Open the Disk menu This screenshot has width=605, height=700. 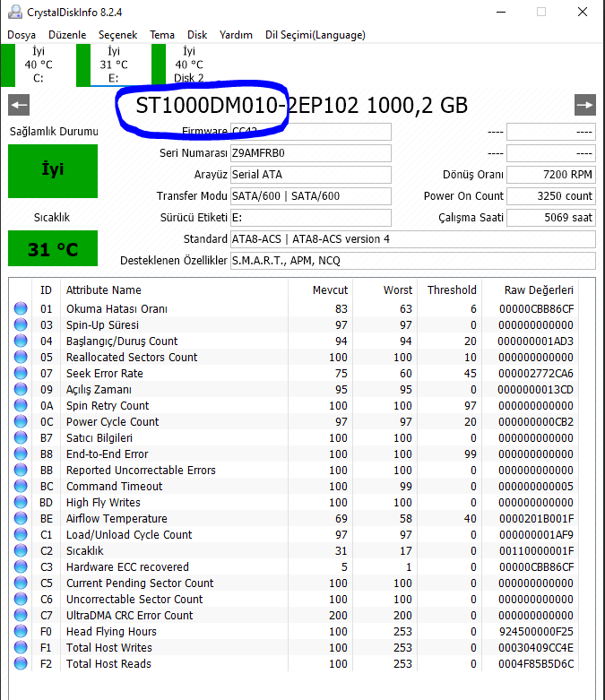click(197, 35)
